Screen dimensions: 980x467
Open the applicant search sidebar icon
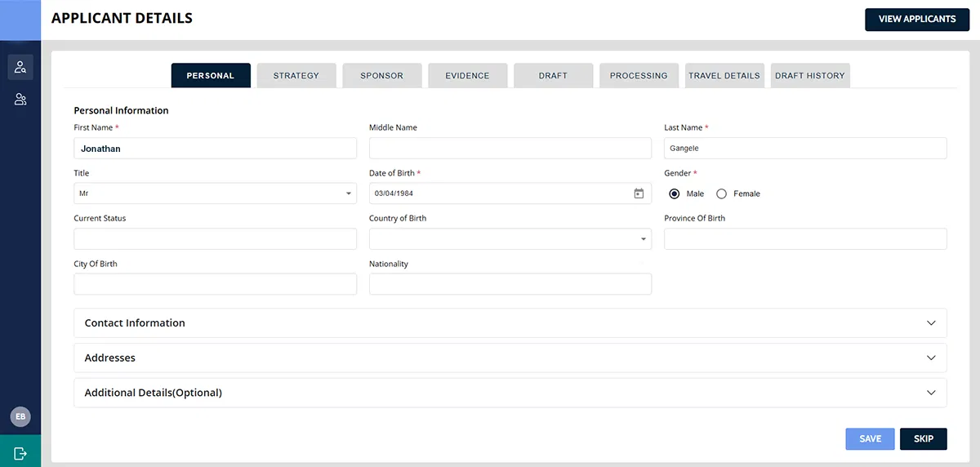tap(20, 67)
